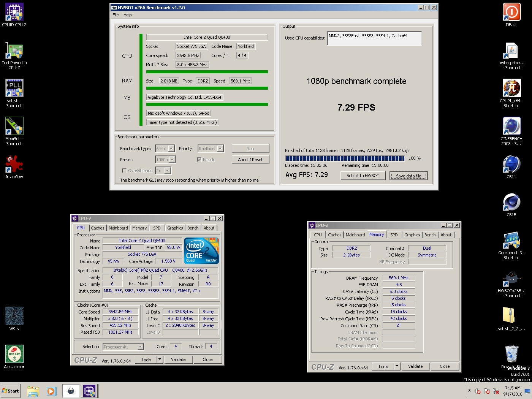
Task: Open Windows Explorer from the taskbar
Action: (33, 391)
